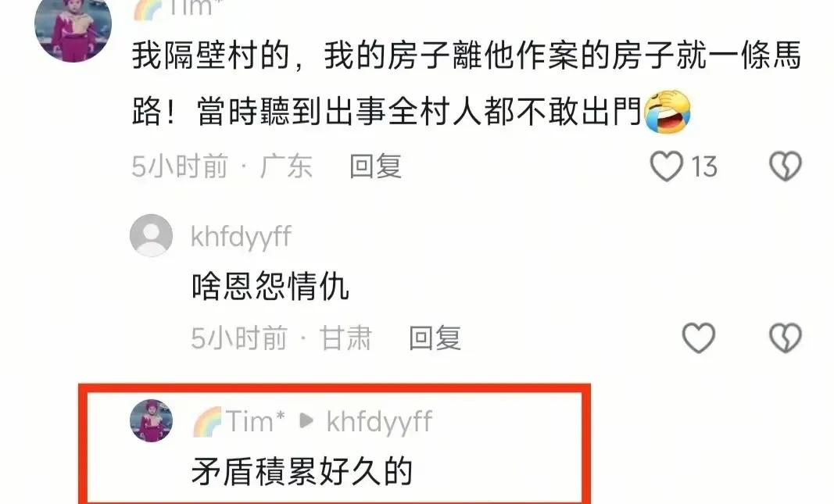This screenshot has width=834, height=504.
Task: Dislike Tim's top comment using broken heart
Action: (786, 166)
